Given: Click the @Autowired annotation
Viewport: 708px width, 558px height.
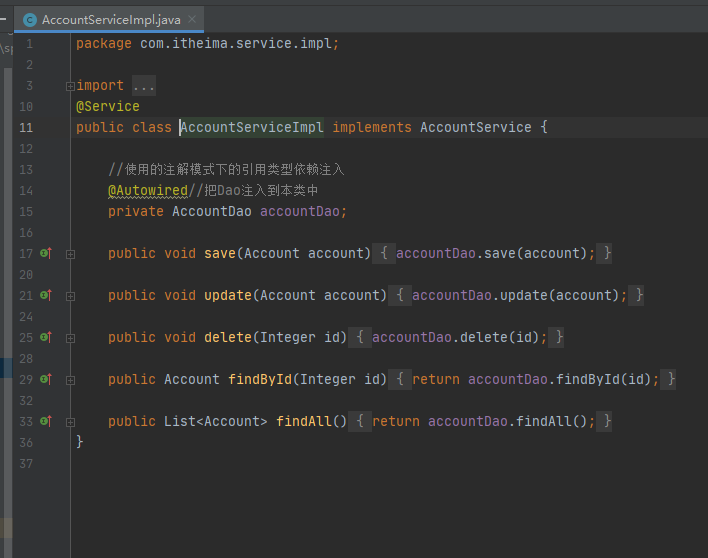Looking at the screenshot, I should pyautogui.click(x=148, y=190).
